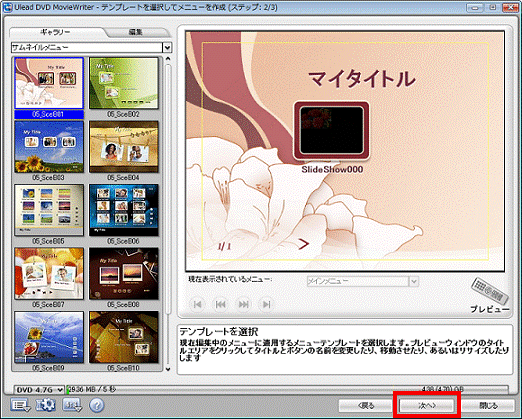Select the 05_Sce801 template thumbnail

pos(49,83)
